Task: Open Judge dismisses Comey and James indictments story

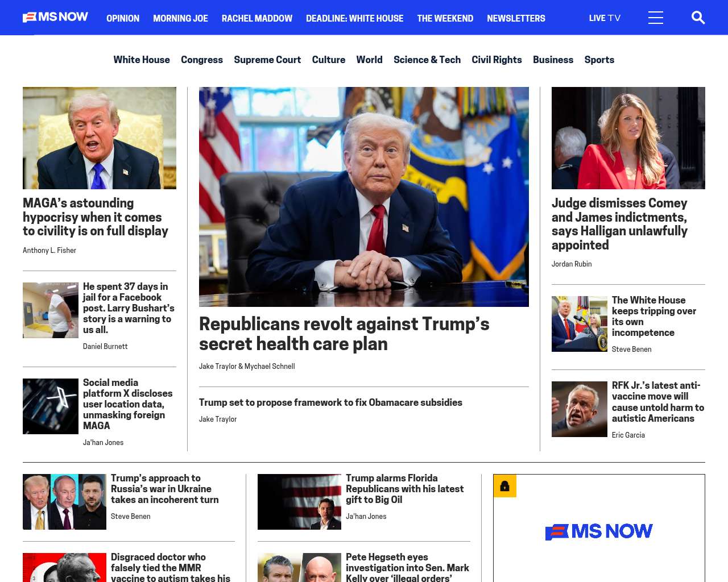Action: (x=620, y=224)
